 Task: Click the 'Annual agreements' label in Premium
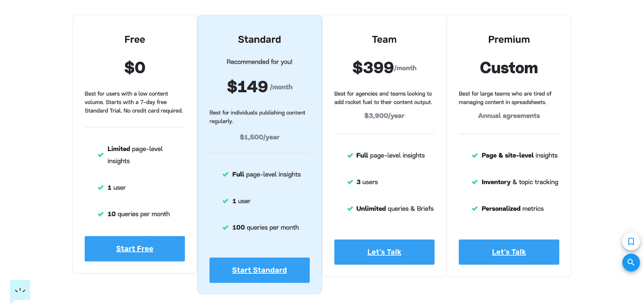508,116
